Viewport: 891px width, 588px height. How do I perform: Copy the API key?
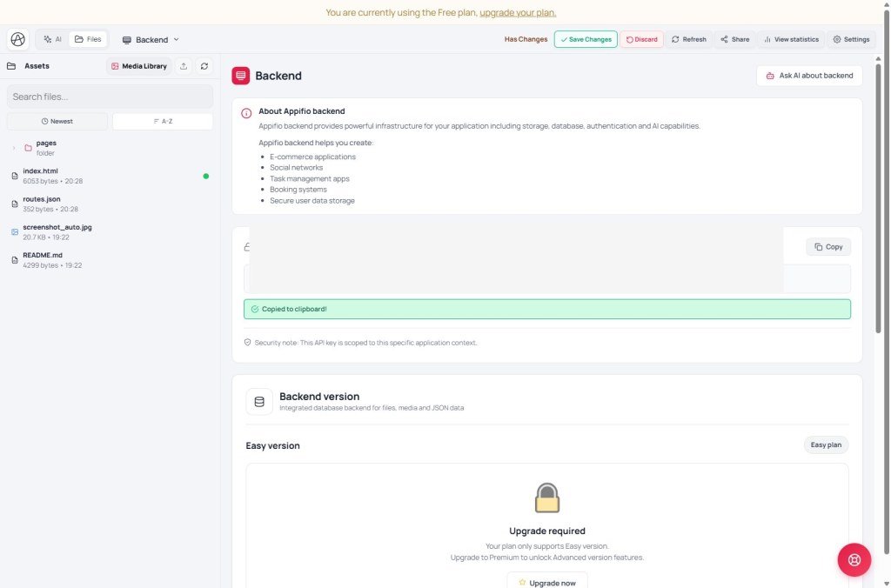click(828, 246)
